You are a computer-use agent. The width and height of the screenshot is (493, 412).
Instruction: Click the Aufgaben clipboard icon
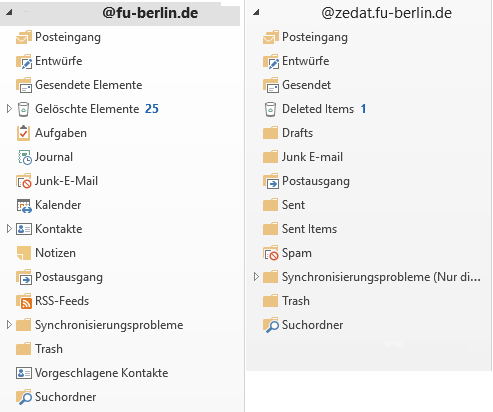point(23,133)
